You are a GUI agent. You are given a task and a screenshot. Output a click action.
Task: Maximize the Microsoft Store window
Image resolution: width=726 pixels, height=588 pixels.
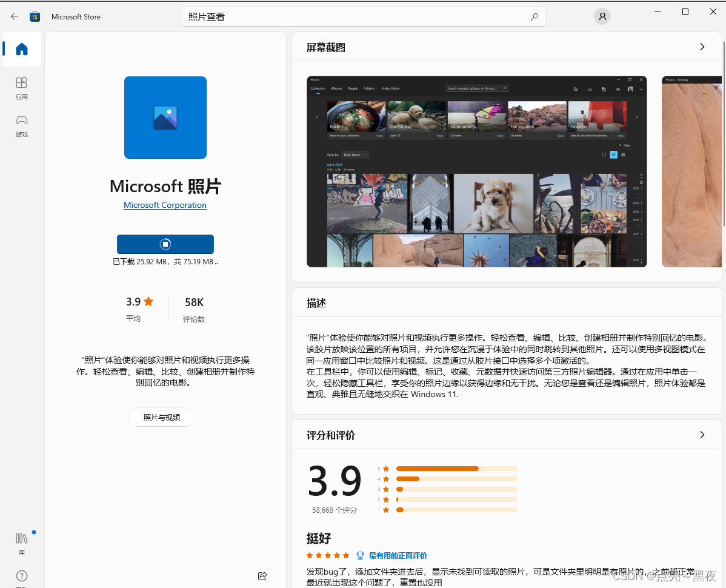685,12
